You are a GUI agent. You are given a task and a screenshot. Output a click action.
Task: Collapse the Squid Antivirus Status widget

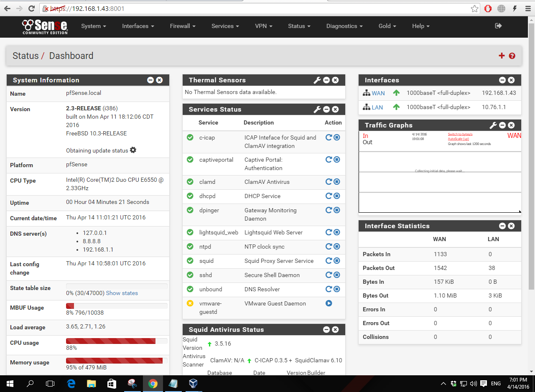coord(326,330)
